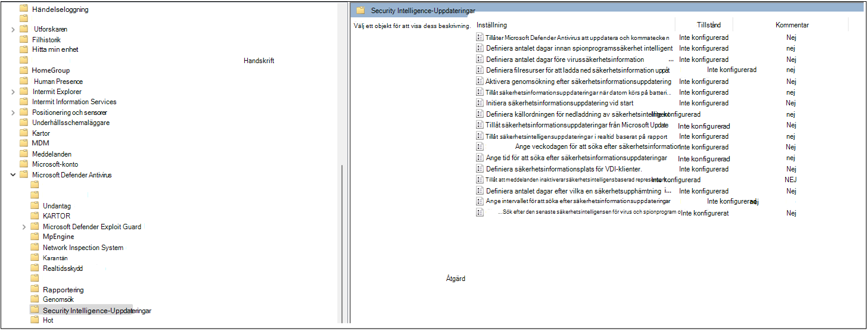
Task: Click policy icon for Initiera säkerhetsinformationsuppdatering vid start
Action: pyautogui.click(x=480, y=103)
